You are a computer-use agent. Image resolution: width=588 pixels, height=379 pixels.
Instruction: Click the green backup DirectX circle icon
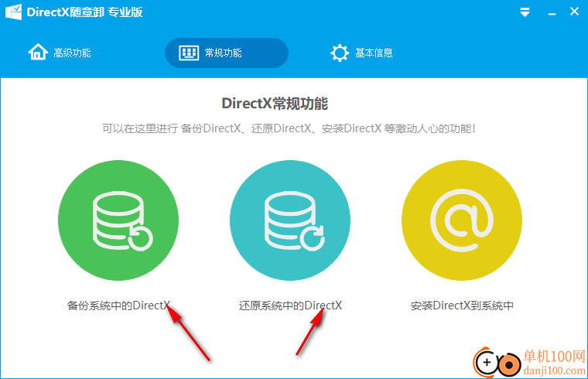(x=118, y=220)
